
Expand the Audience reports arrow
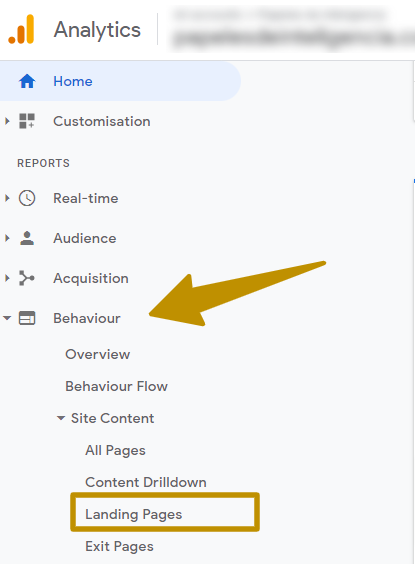pyautogui.click(x=7, y=238)
